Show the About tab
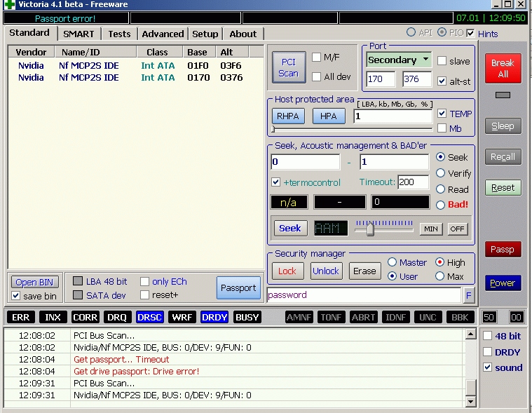 (x=243, y=34)
